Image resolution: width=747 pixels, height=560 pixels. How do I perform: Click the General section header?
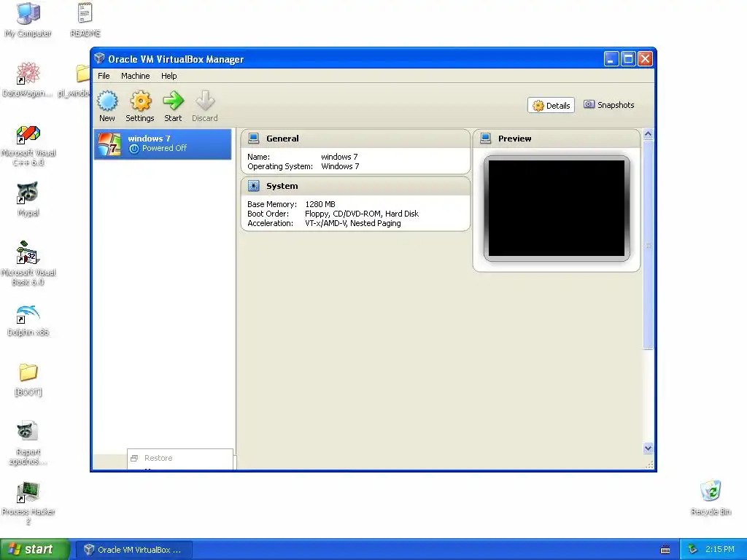[x=355, y=139]
